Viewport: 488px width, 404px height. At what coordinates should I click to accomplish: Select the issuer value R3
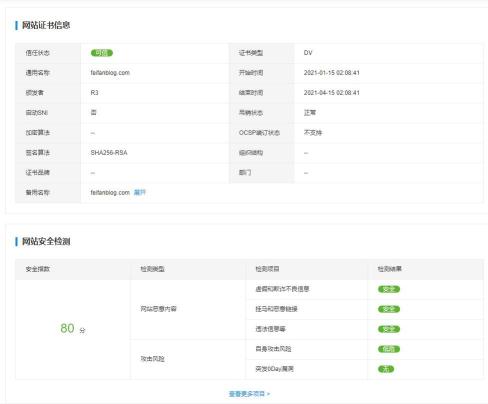point(94,93)
